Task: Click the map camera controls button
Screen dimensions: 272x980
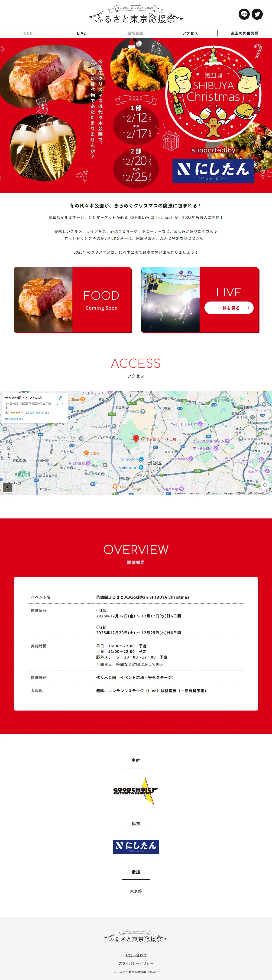Action: (265, 485)
